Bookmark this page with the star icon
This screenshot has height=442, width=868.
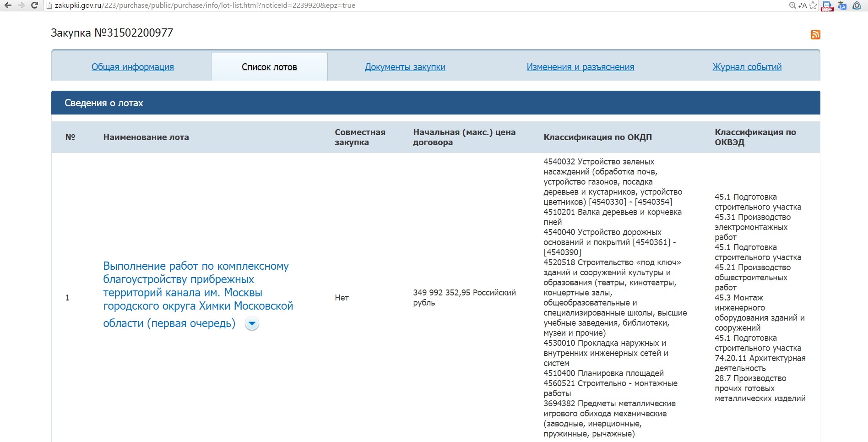813,5
